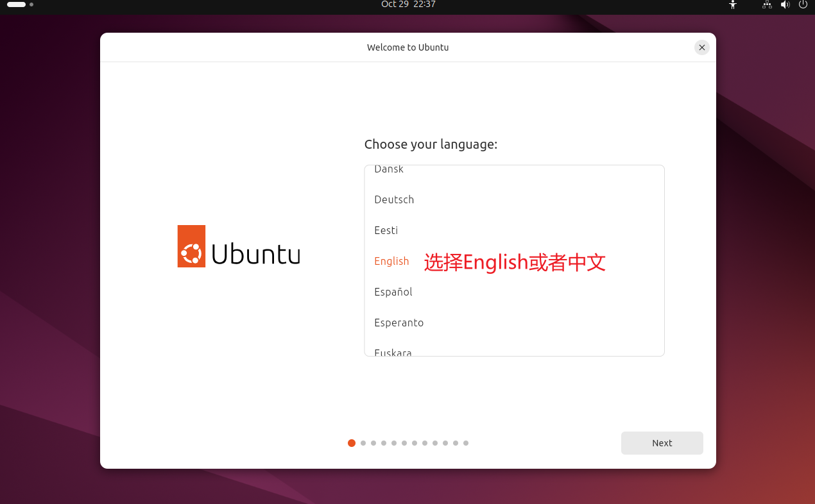Click the wired network status icon

(767, 4)
